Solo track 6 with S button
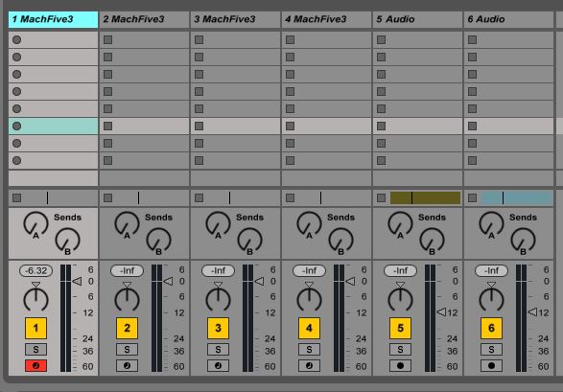Screen dimensions: 563x392 click(x=492, y=349)
